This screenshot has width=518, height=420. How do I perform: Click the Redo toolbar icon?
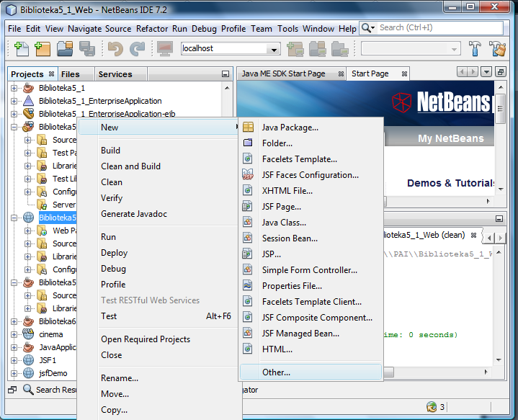click(x=137, y=49)
